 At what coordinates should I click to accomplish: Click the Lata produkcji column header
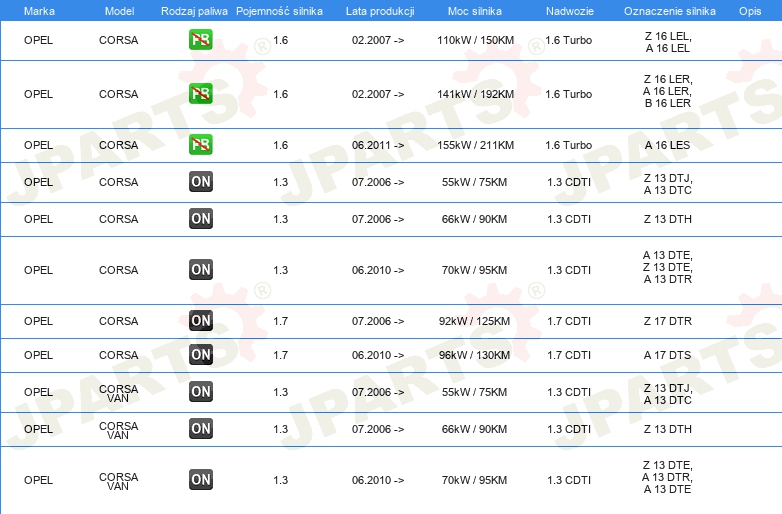[379, 11]
